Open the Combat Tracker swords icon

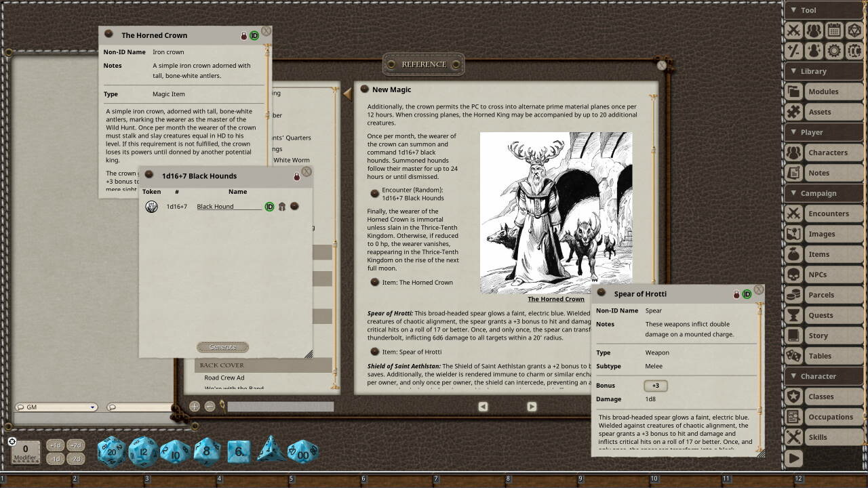[x=793, y=30]
